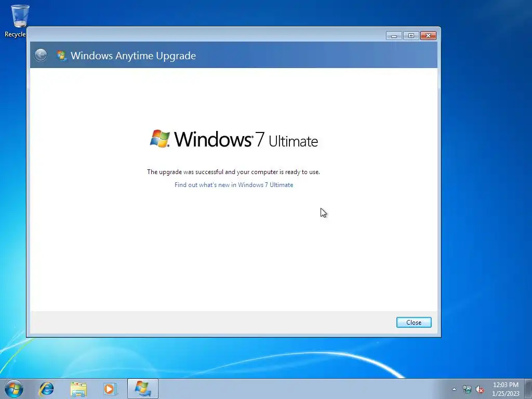Maximize the Windows Anytime Upgrade window
Image resolution: width=532 pixels, height=399 pixels.
point(411,36)
